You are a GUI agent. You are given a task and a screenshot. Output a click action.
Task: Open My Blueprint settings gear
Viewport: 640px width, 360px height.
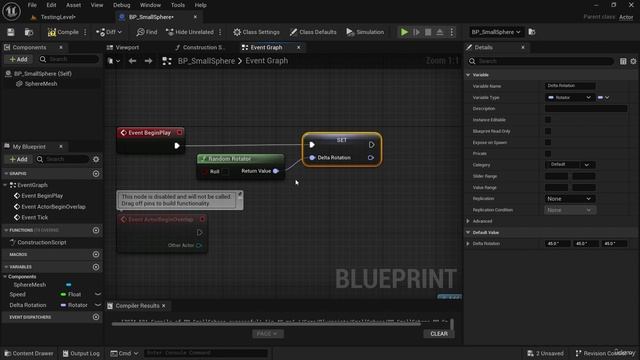point(96,159)
